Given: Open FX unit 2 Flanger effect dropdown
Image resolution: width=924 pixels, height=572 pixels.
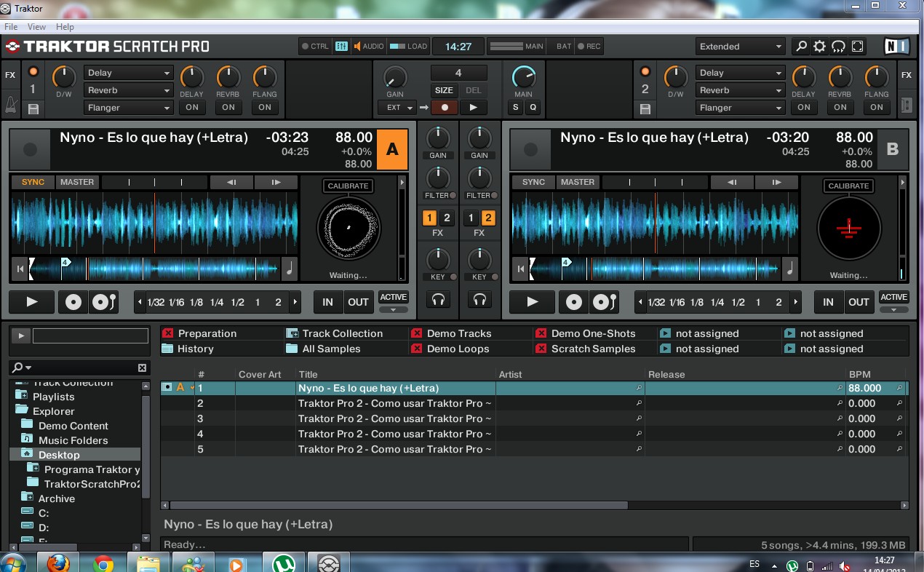Looking at the screenshot, I should pyautogui.click(x=741, y=108).
